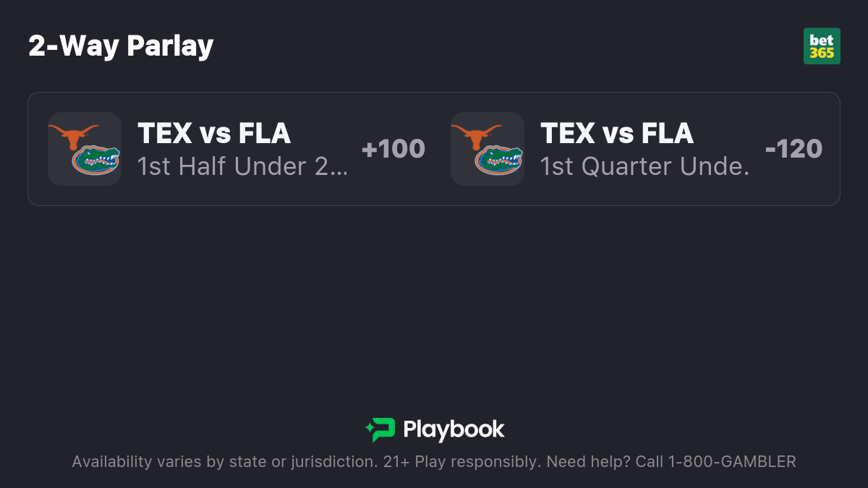868x488 pixels.
Task: Open the first TEX vs FLA matchup title
Action: point(214,134)
